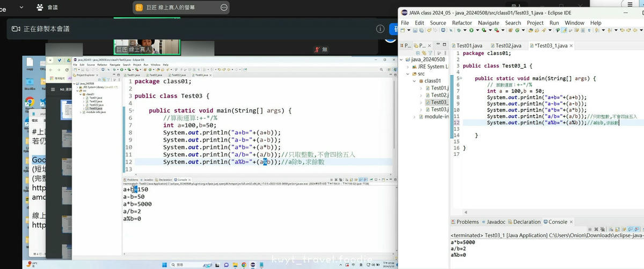Image resolution: width=644 pixels, height=269 pixels.
Task: Click the New file icon in right Eclipse toolbar
Action: [x=402, y=31]
